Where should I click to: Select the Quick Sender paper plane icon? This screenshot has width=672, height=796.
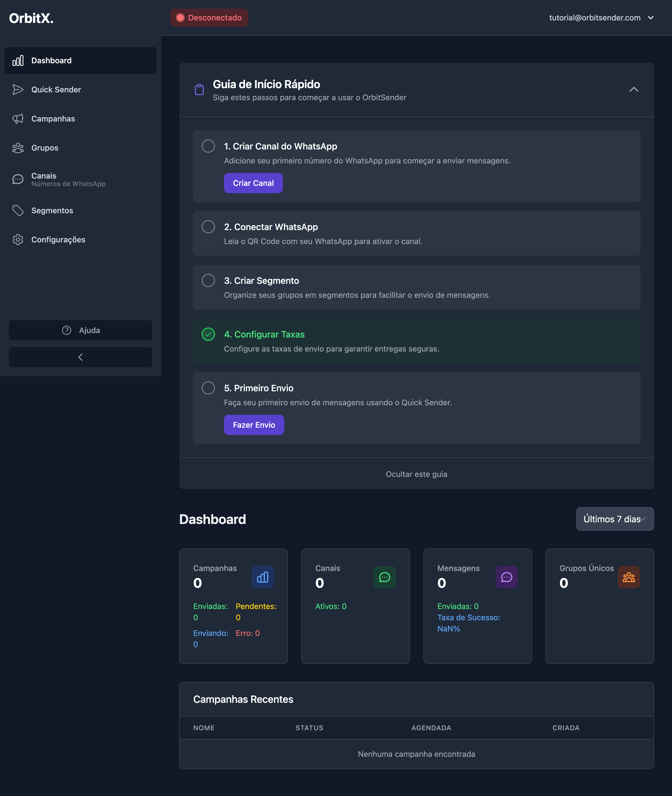click(x=18, y=90)
